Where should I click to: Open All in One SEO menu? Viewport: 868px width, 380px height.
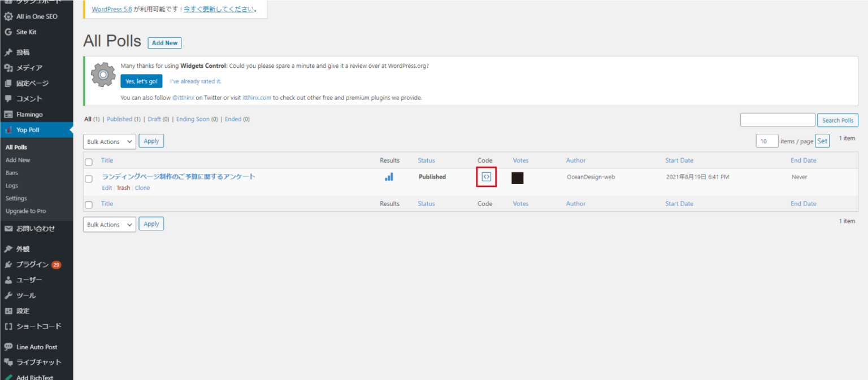[x=36, y=16]
